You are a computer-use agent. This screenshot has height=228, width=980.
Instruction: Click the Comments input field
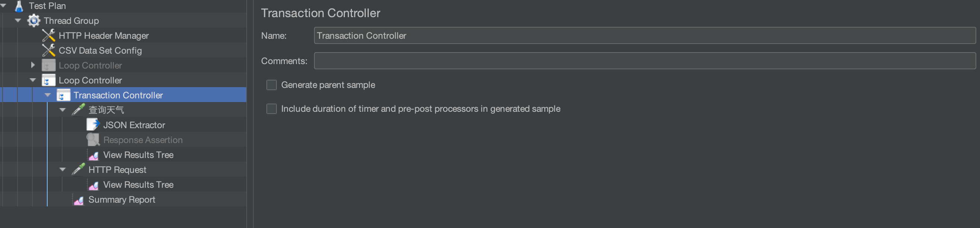point(644,61)
